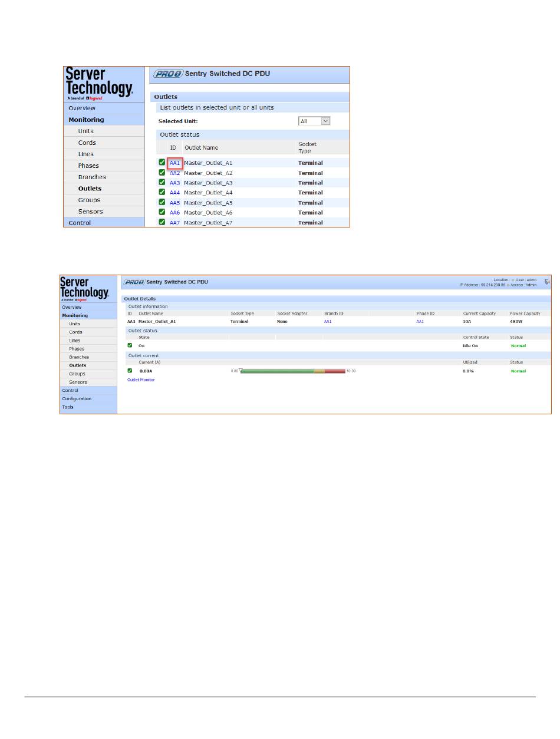Click the Socket Type column header in the outlet list

coord(308,147)
